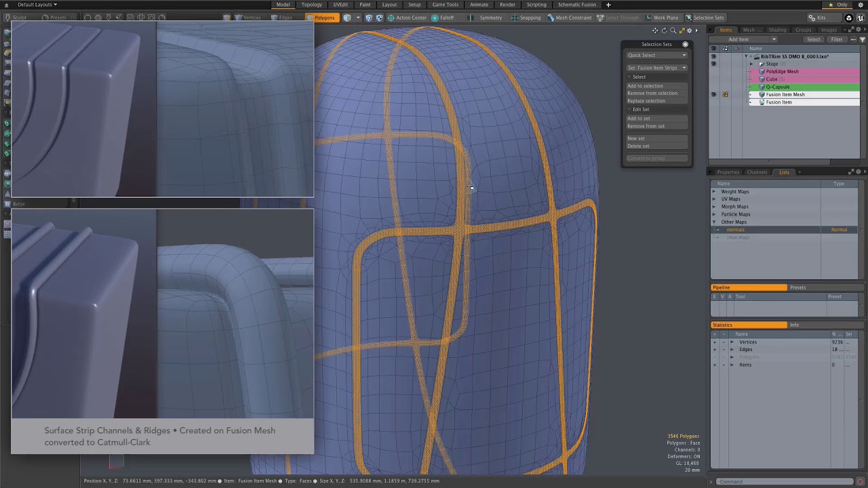Screen dimensions: 868x488
Task: Expand Weight Maps list
Action: click(713, 192)
